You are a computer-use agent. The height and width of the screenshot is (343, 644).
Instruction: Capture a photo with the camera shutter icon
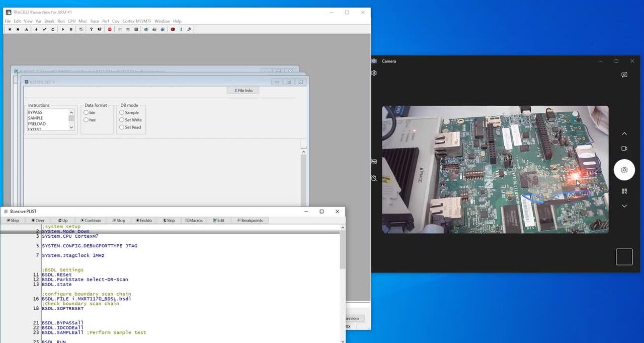pos(624,170)
